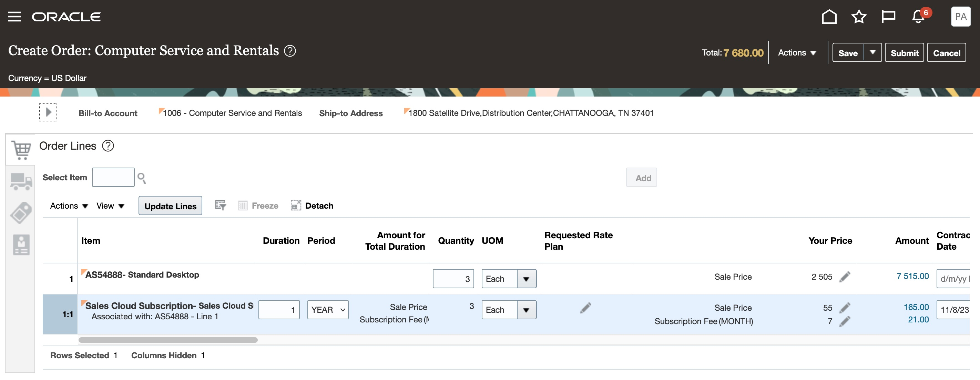Open amount link 21.00
This screenshot has width=980, height=380.
pos(918,319)
